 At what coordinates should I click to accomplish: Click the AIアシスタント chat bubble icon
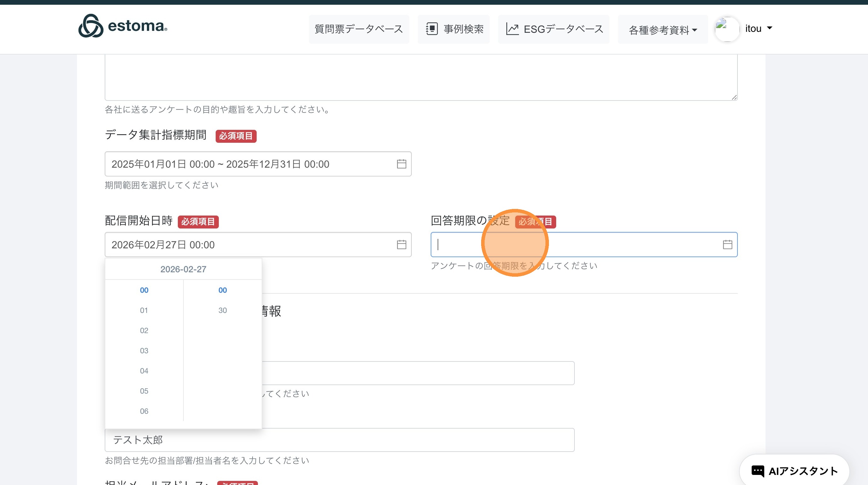(x=758, y=471)
